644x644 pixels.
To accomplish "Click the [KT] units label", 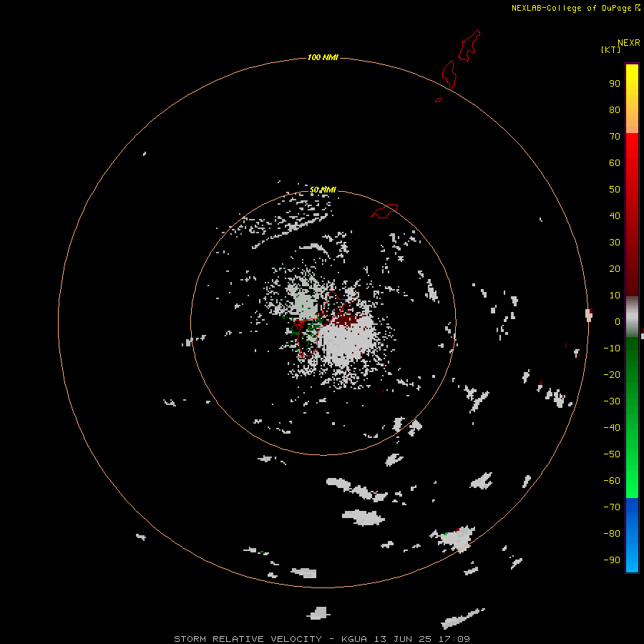I will pos(611,49).
